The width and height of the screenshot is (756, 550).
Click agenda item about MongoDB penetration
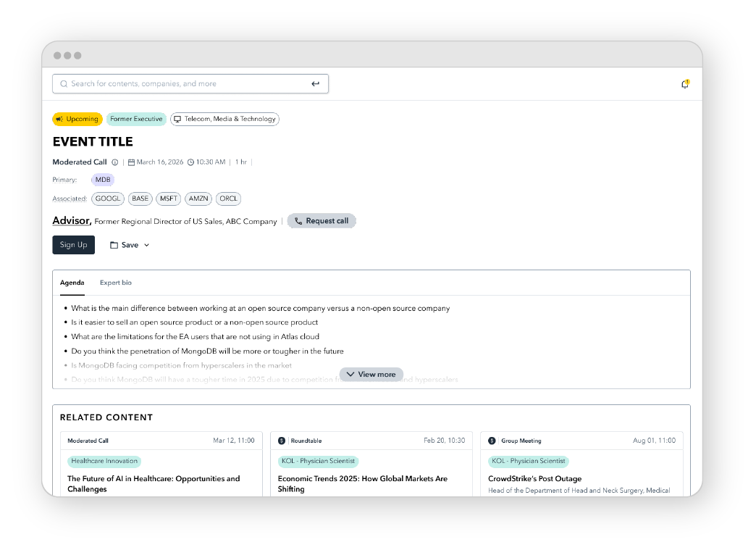(x=207, y=351)
